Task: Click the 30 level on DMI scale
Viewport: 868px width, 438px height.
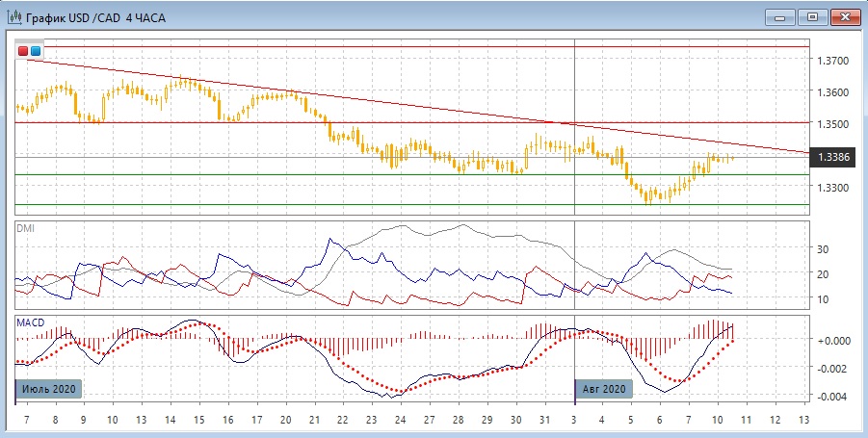Action: tap(824, 248)
